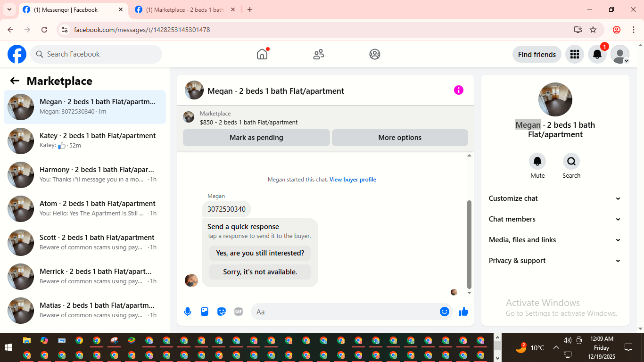Switch to Messenger | Facebook tab

coord(73,10)
